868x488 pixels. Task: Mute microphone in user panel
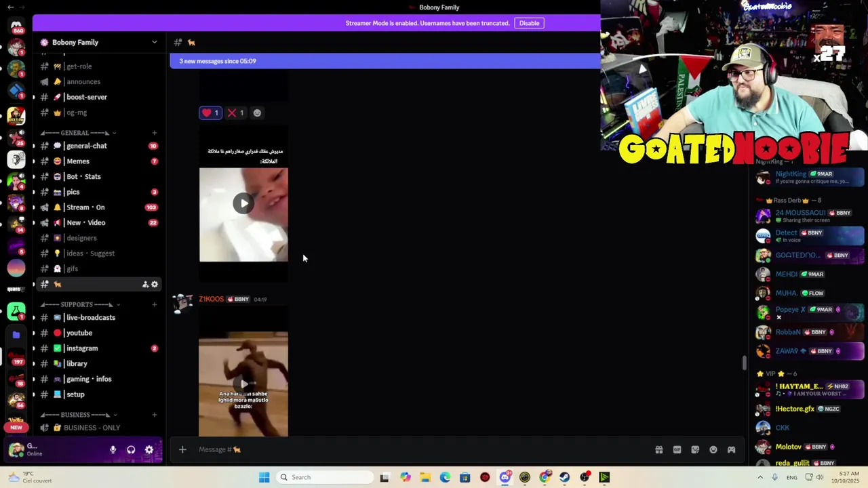pos(113,449)
